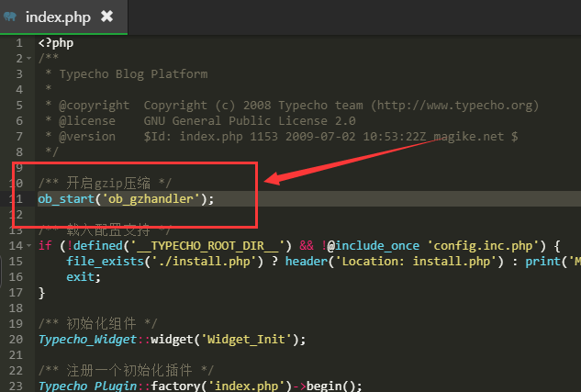Click line number 11 in the gutter
Screen dimensions: 581x392
(x=17, y=199)
